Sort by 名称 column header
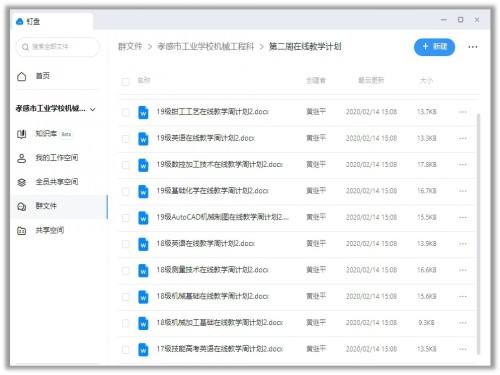Screen dimensions: 500x375 pos(144,80)
